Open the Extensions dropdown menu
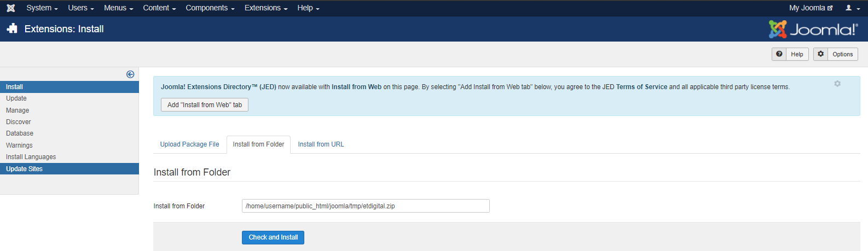 (x=266, y=8)
